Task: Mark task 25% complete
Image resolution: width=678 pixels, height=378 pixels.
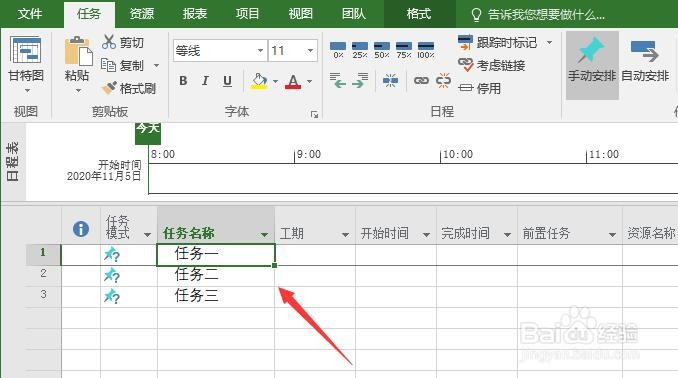Action: 360,50
